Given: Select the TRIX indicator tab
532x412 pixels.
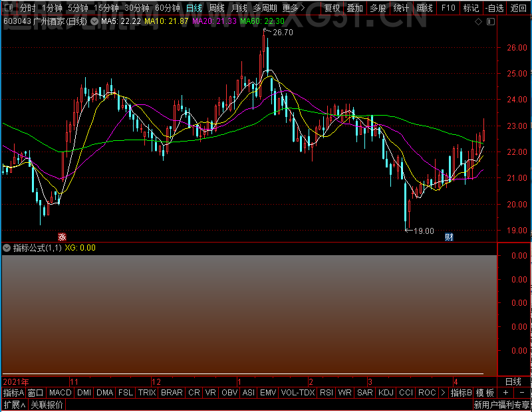Looking at the screenshot, I should pyautogui.click(x=147, y=393).
